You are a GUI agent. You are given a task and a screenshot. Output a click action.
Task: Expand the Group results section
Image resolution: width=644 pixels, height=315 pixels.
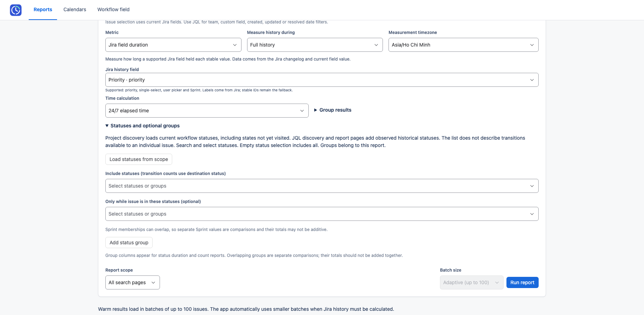(333, 110)
